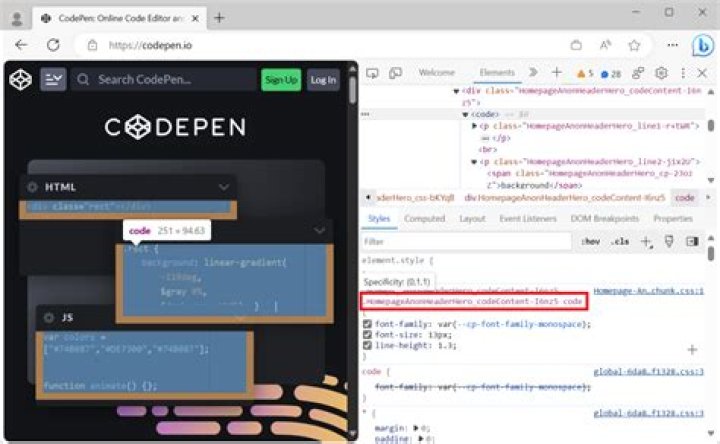
Task: Open a new browser tab
Action: [x=219, y=18]
